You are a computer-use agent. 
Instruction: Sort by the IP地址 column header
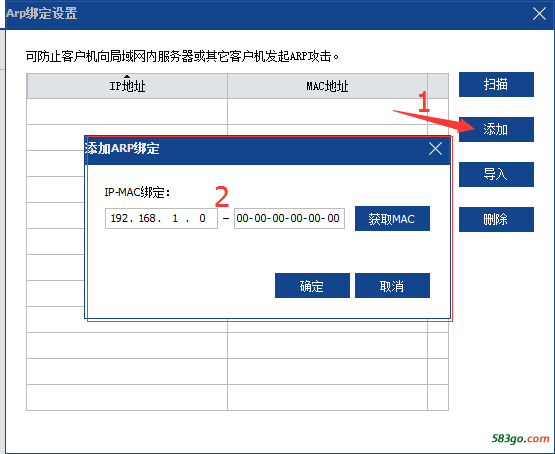[127, 86]
